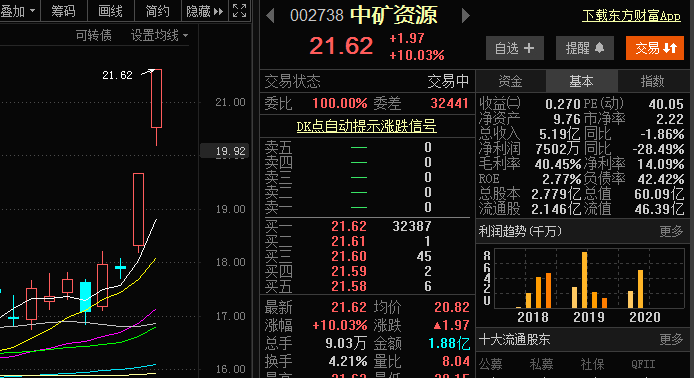
Task: Expand 设置均线 moving average settings
Action: [159, 35]
